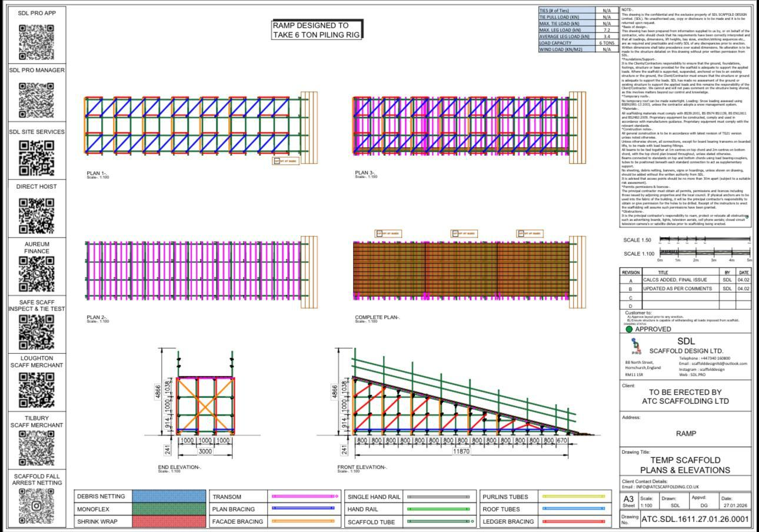This screenshot has width=759, height=532.
Task: Click the 'TEMP SCAFFOLD PLANS & ELEVATIONS' drawing title
Action: (685, 465)
